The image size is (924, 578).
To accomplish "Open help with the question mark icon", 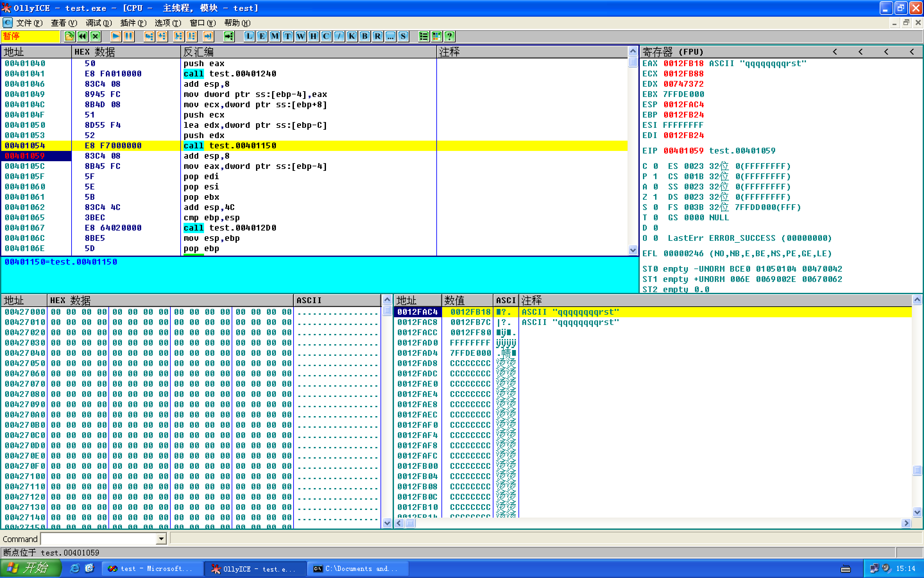I will 450,36.
